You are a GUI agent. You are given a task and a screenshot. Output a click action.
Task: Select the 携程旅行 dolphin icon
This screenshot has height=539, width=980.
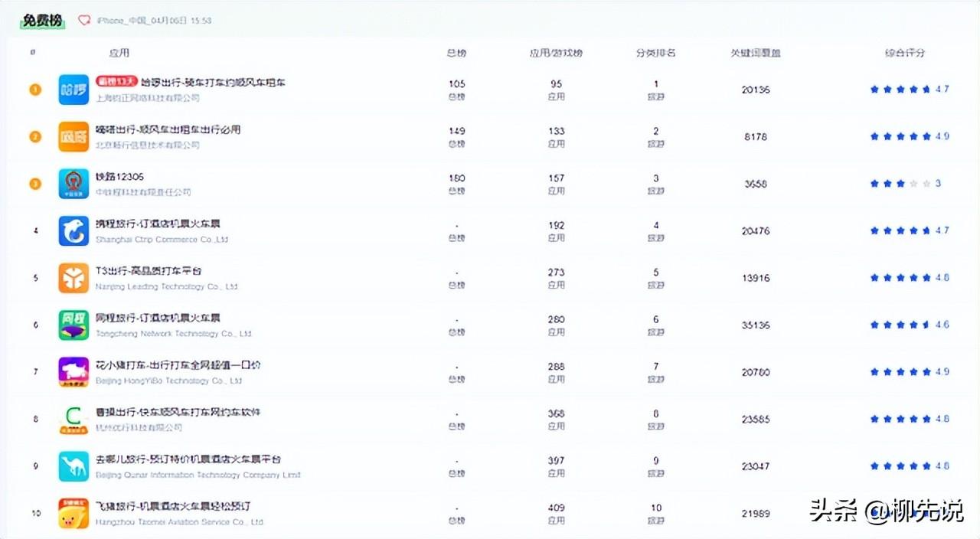tap(73, 231)
